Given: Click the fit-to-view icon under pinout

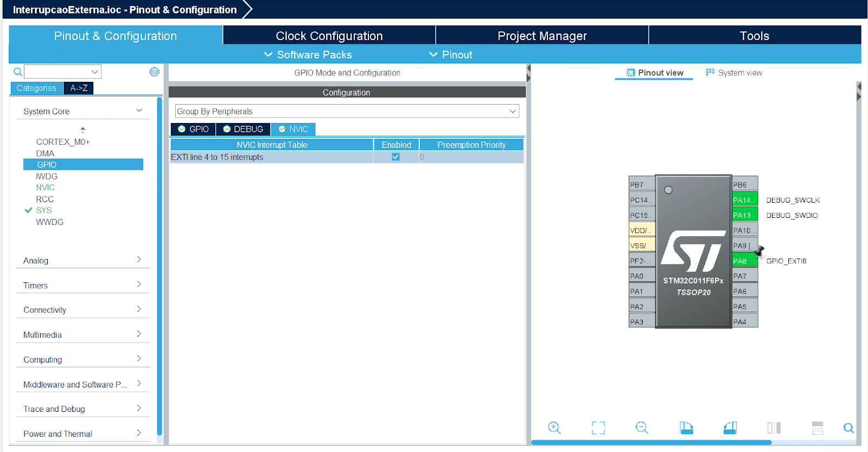Looking at the screenshot, I should pos(598,428).
